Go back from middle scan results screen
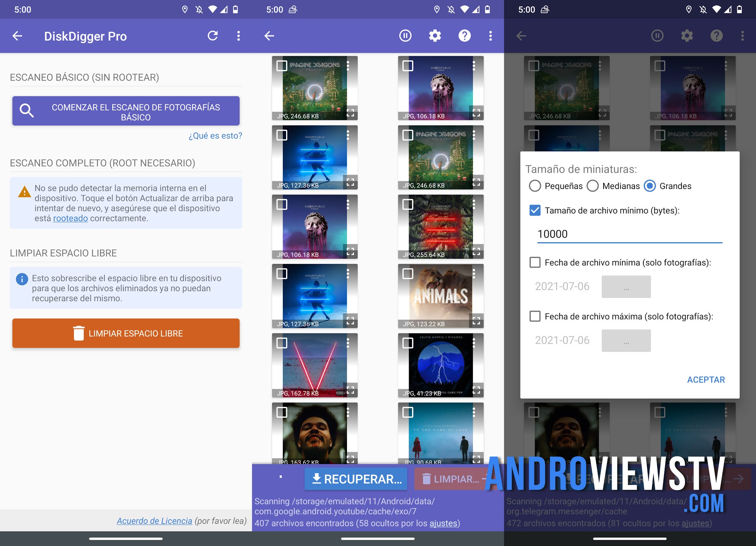756x546 pixels. click(x=269, y=36)
